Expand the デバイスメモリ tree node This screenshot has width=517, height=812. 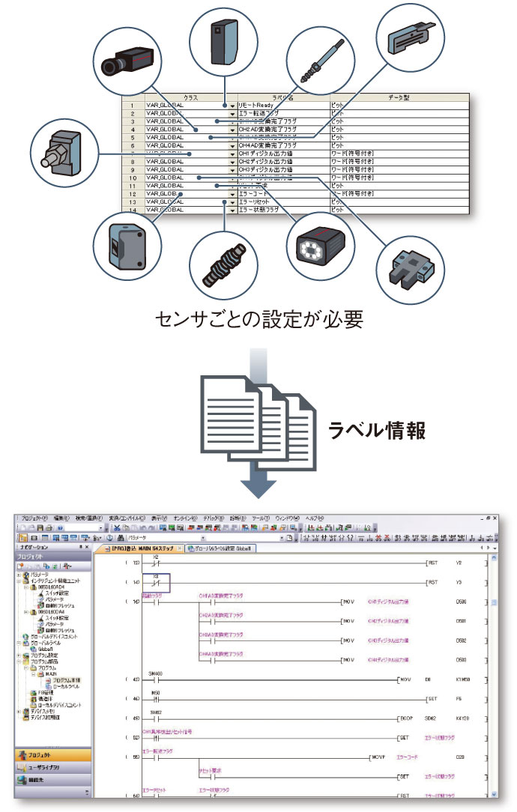coord(19,711)
